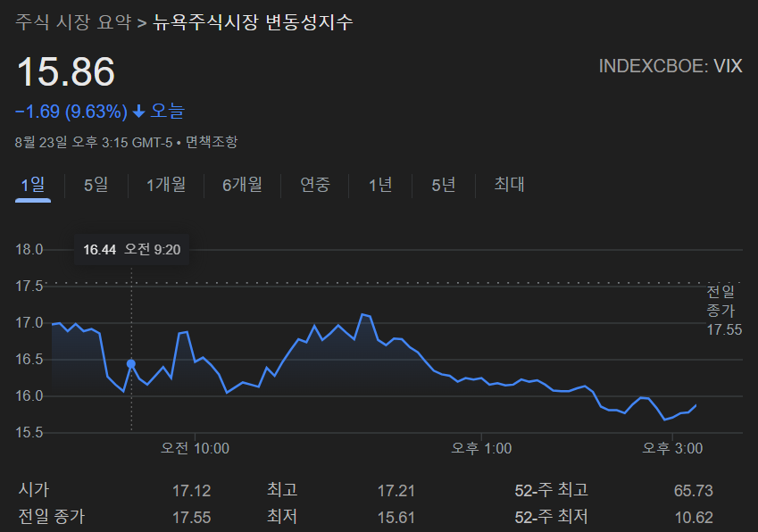Click the 52-주 최저 label

coord(552,517)
